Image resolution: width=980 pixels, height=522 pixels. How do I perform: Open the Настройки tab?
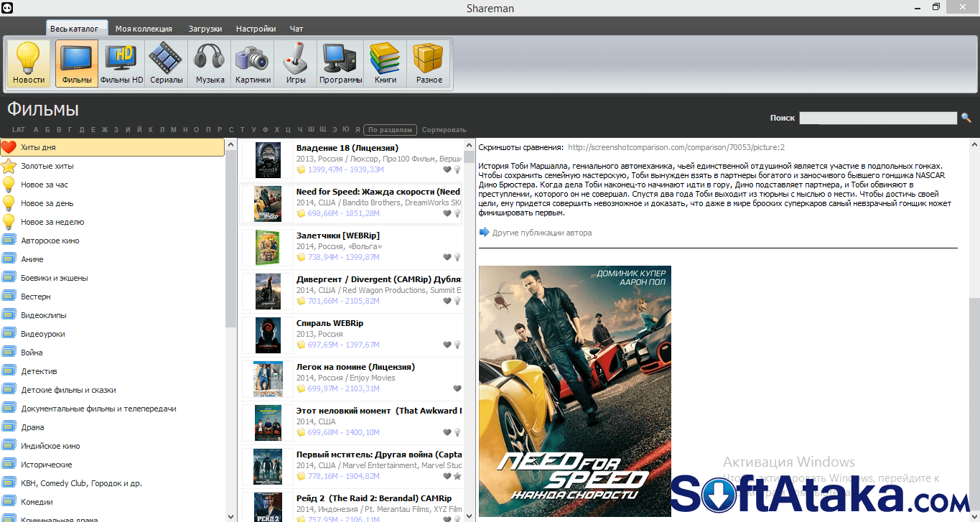tap(256, 29)
